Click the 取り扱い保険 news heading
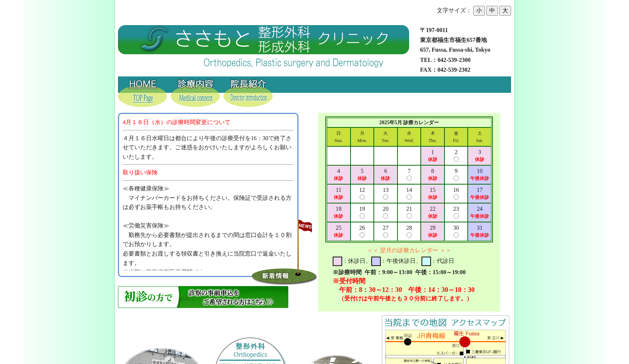The height and width of the screenshot is (364, 629). tap(140, 173)
